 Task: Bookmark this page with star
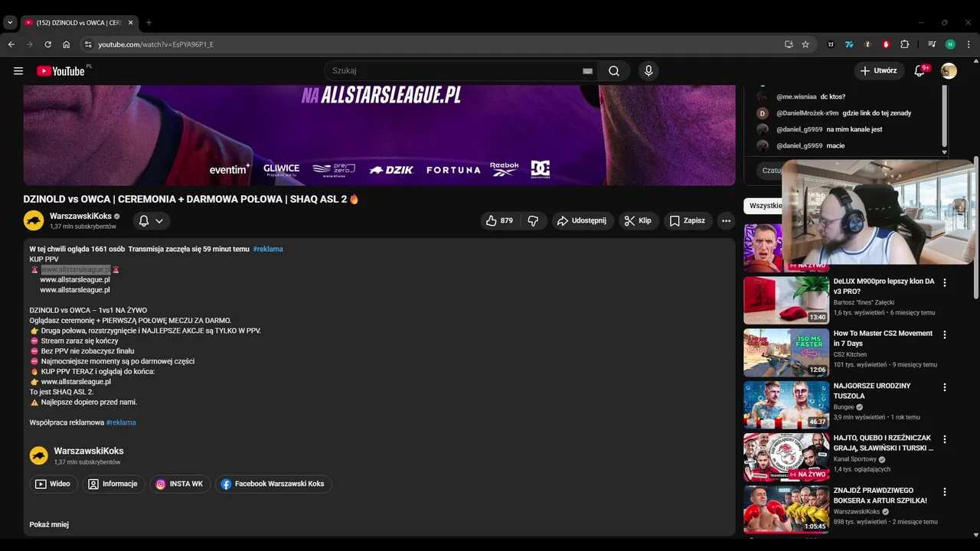click(805, 44)
